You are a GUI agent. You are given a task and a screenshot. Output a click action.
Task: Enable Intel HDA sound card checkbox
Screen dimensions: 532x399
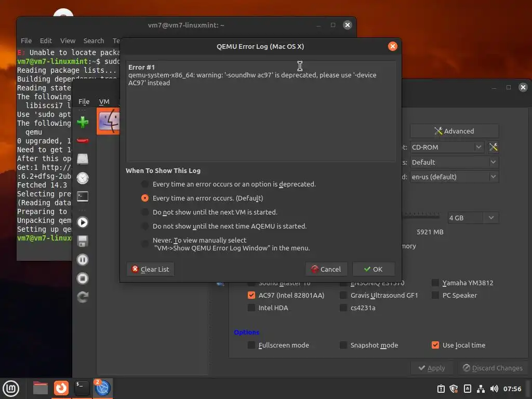tap(251, 308)
